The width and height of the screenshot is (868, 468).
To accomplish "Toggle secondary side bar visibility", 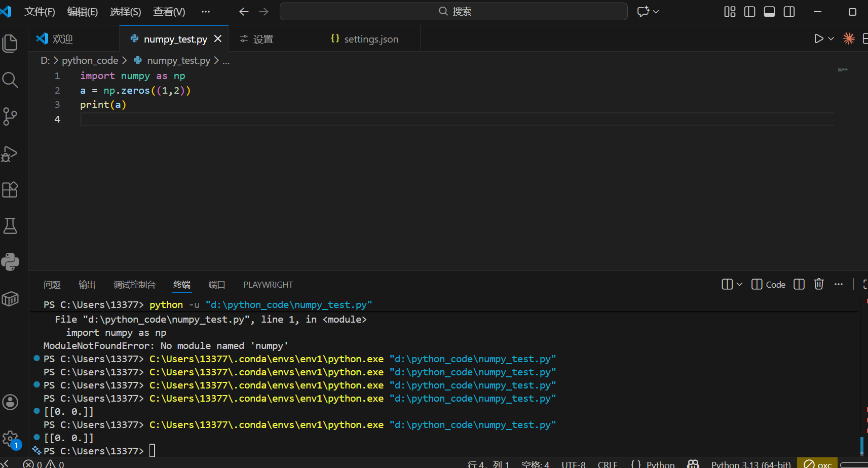I will click(x=789, y=12).
